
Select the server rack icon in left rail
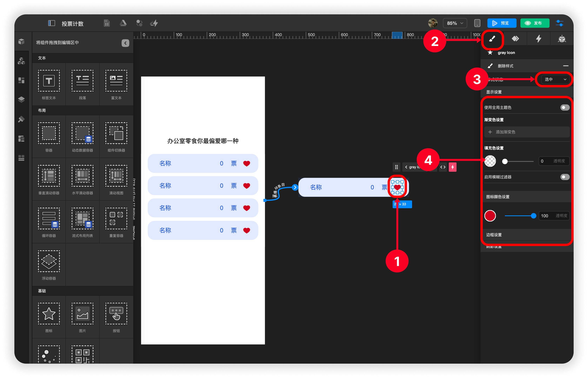pos(21,158)
